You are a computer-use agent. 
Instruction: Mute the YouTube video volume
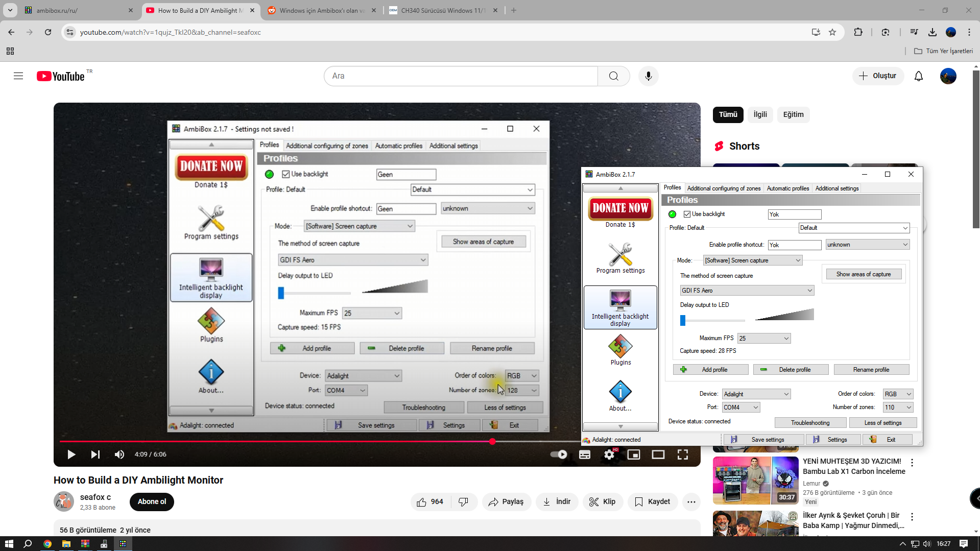point(119,454)
